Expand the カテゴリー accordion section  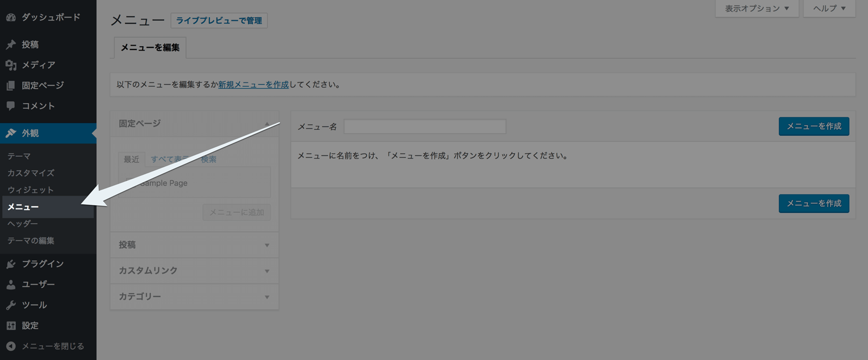pyautogui.click(x=194, y=297)
